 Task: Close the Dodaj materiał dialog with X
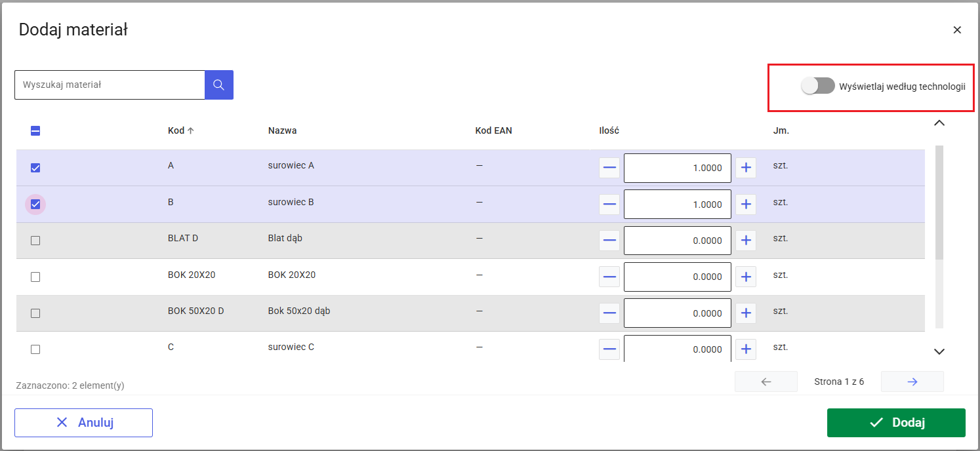point(957,30)
